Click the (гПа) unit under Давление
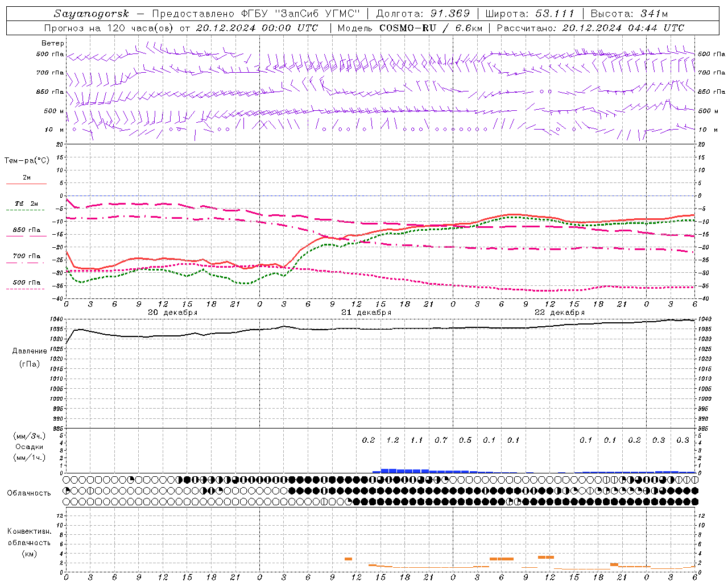Image resolution: width=728 pixels, height=582 pixels. (30, 364)
